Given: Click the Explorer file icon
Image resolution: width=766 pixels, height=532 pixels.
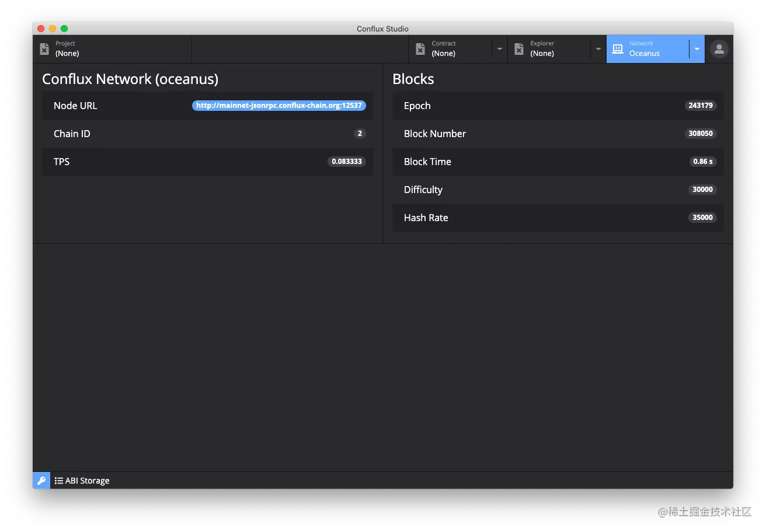Looking at the screenshot, I should pos(519,49).
